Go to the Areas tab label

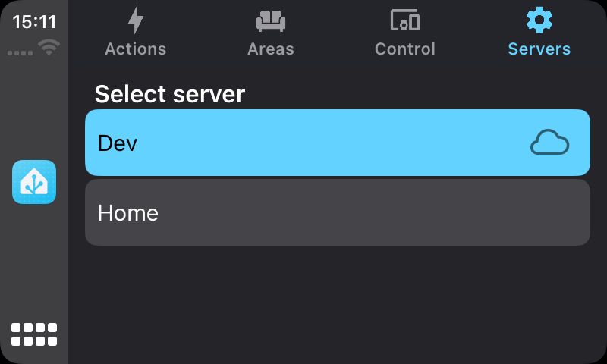(271, 49)
